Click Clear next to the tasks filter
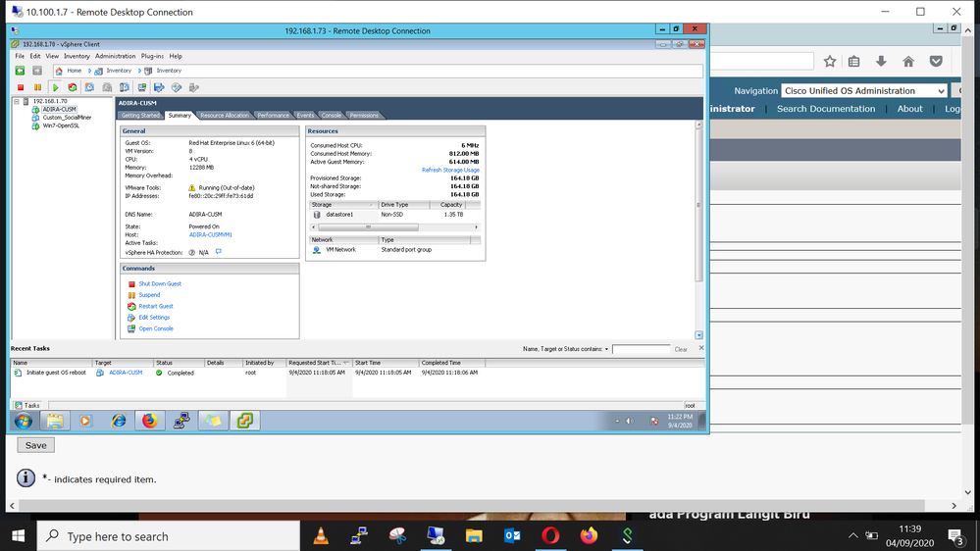The height and width of the screenshot is (551, 980). point(681,350)
